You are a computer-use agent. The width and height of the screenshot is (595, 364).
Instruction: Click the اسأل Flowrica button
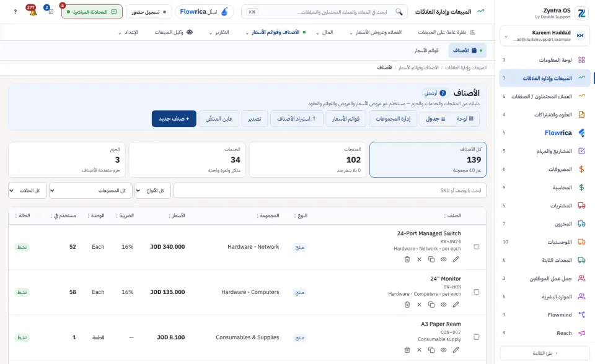204,12
